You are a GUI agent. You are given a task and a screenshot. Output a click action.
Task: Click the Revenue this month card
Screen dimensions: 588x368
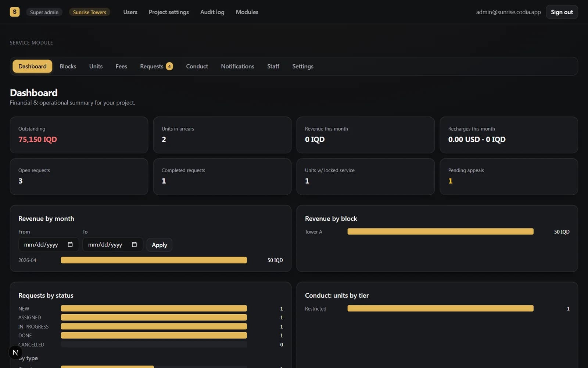tap(366, 135)
